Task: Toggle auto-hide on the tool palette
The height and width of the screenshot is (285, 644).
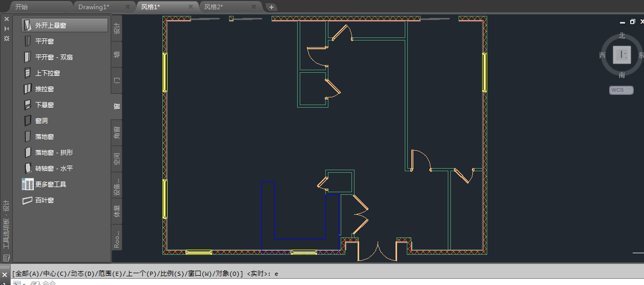Action: pyautogui.click(x=7, y=29)
